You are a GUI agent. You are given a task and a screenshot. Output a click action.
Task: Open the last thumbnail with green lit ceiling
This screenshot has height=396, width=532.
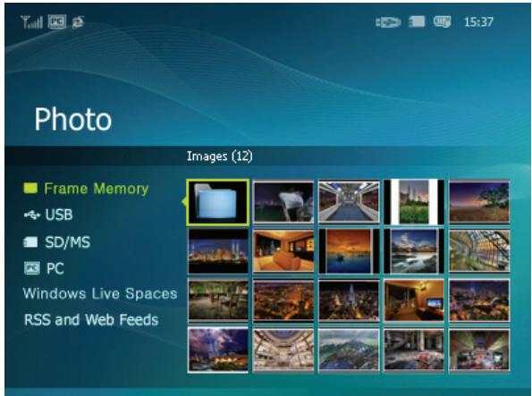(x=479, y=350)
